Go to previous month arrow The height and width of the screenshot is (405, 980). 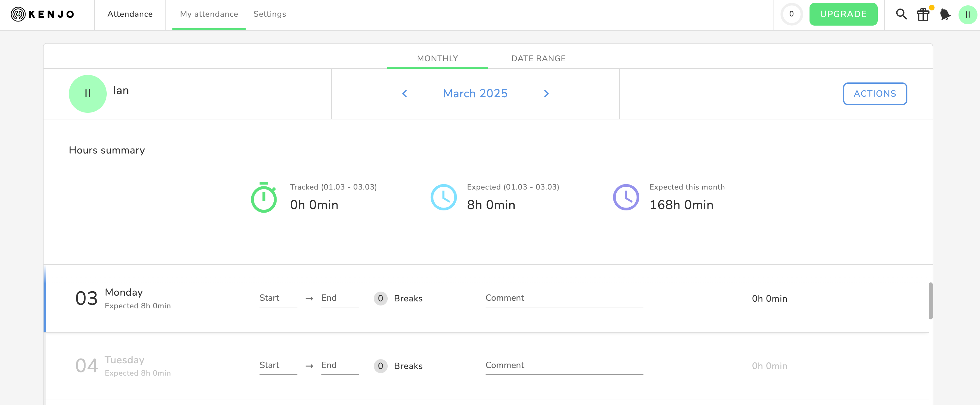pos(404,94)
